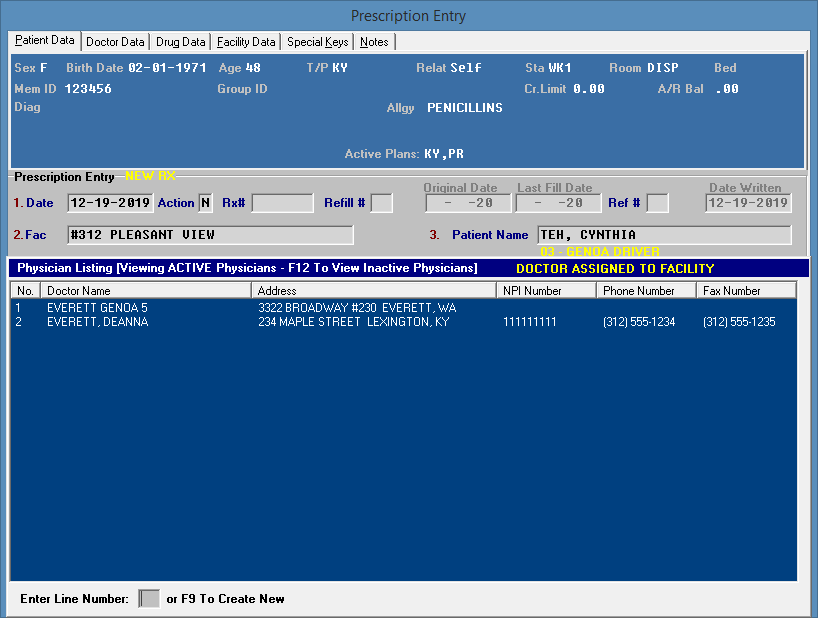Click the Date Written field

coord(748,203)
